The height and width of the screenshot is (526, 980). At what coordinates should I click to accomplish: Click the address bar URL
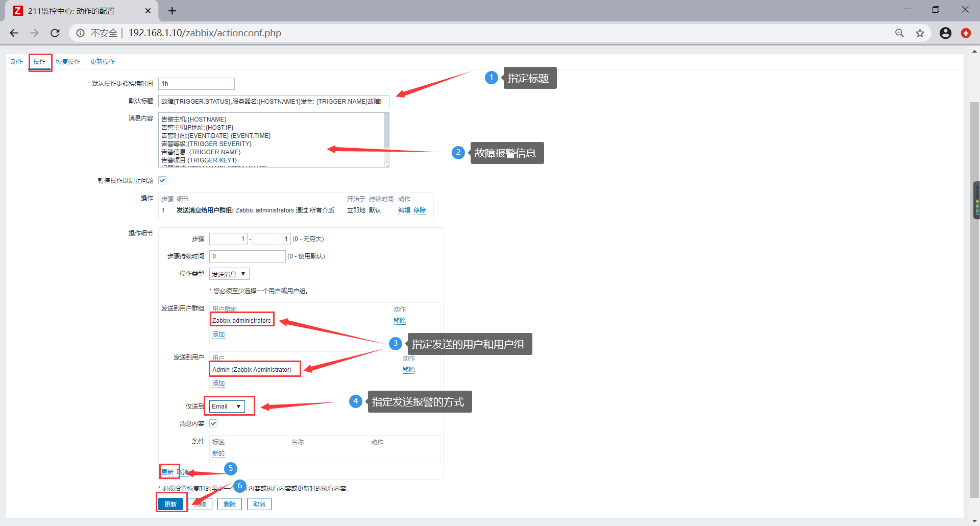pyautogui.click(x=205, y=33)
